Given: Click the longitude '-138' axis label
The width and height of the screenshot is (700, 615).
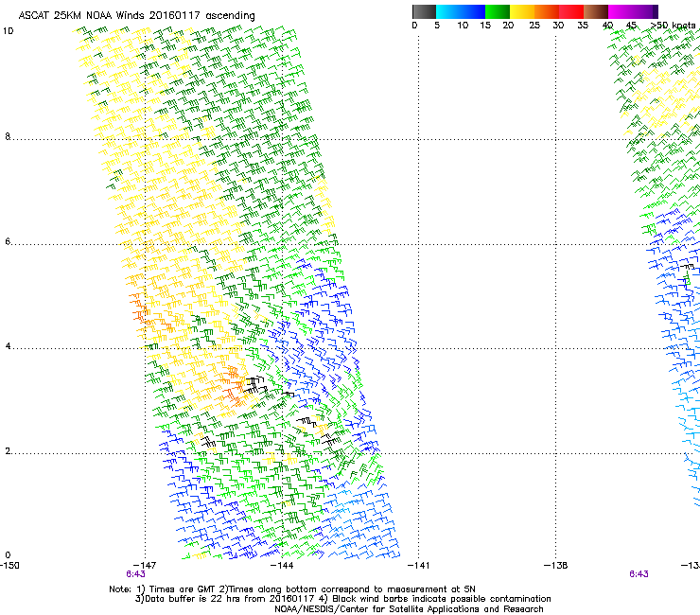Looking at the screenshot, I should pos(556,566).
